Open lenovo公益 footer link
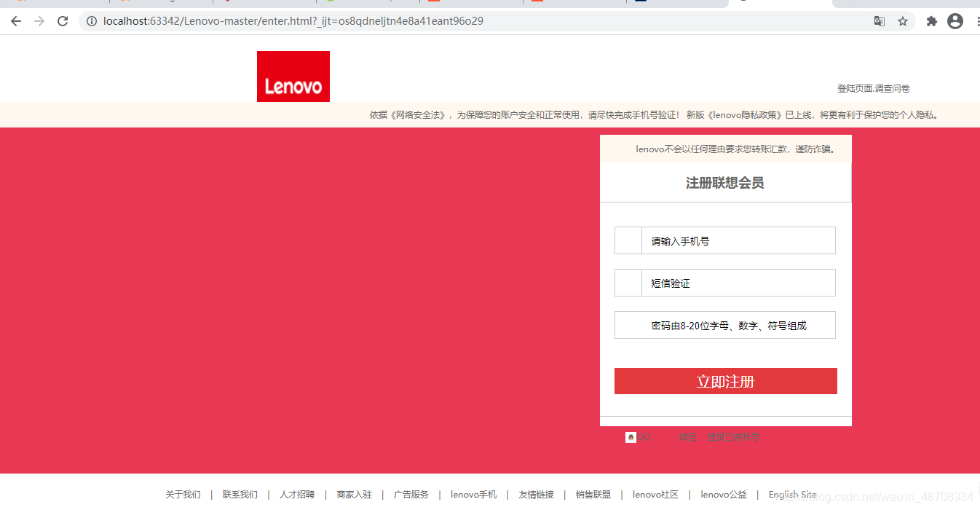The width and height of the screenshot is (980, 510). [724, 495]
